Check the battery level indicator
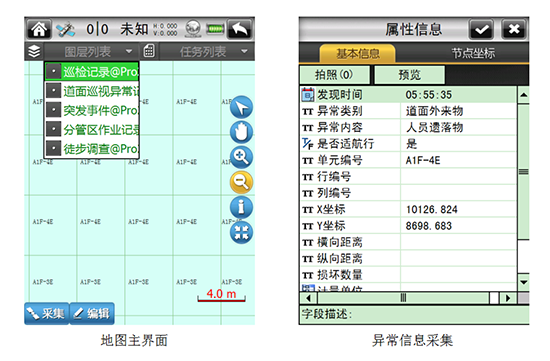550x361 pixels. [x=215, y=29]
